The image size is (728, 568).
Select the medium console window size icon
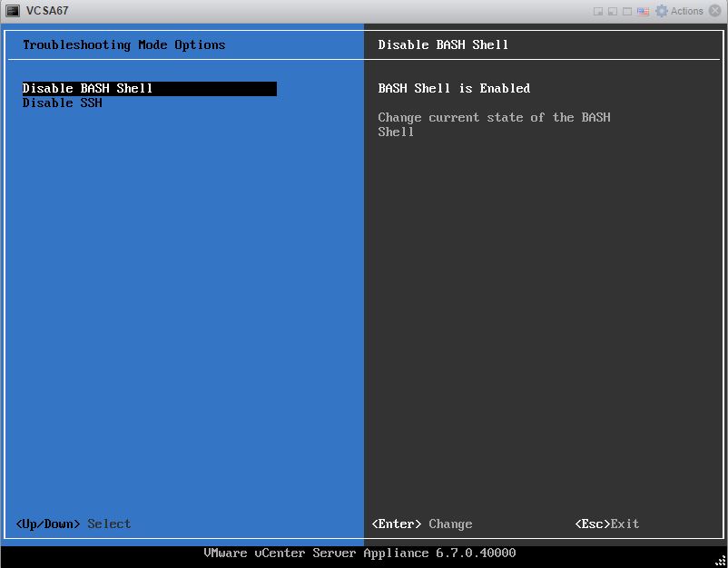[x=613, y=12]
